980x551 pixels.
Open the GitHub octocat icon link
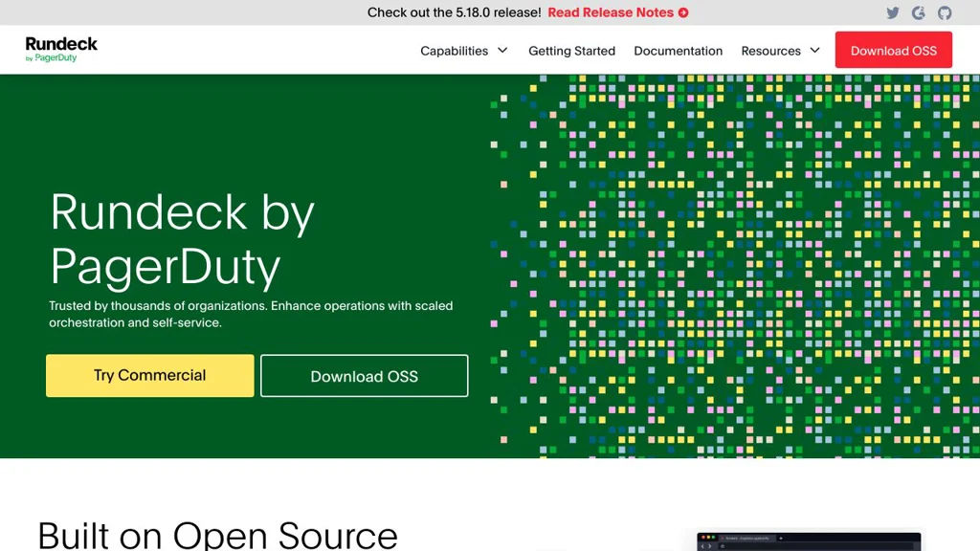(945, 12)
